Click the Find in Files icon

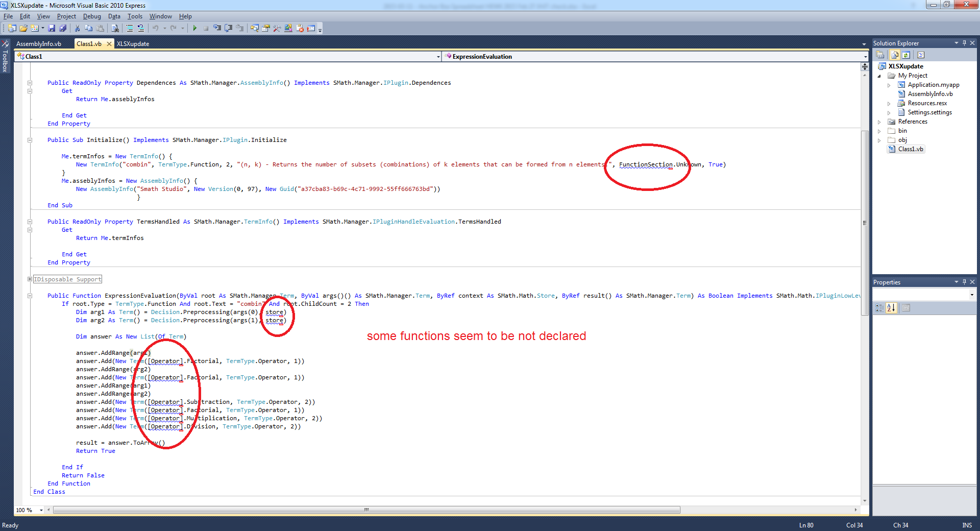[115, 29]
